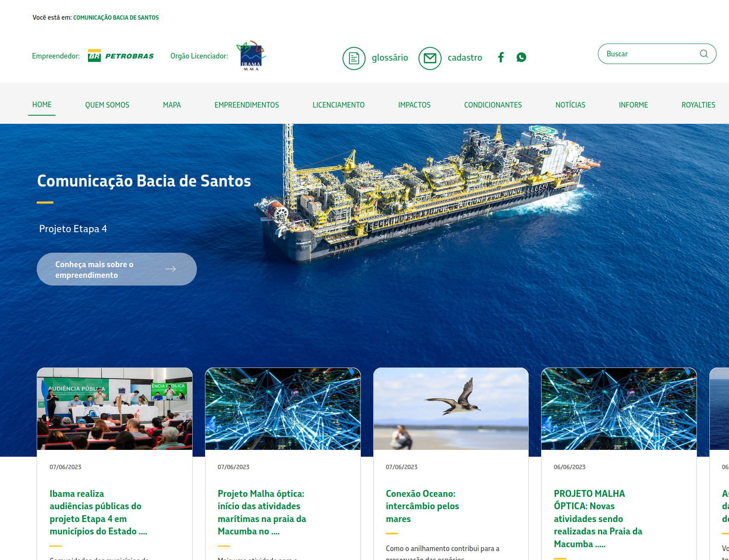This screenshot has width=729, height=560.
Task: Open the IMPACTOS menu item
Action: tap(414, 105)
